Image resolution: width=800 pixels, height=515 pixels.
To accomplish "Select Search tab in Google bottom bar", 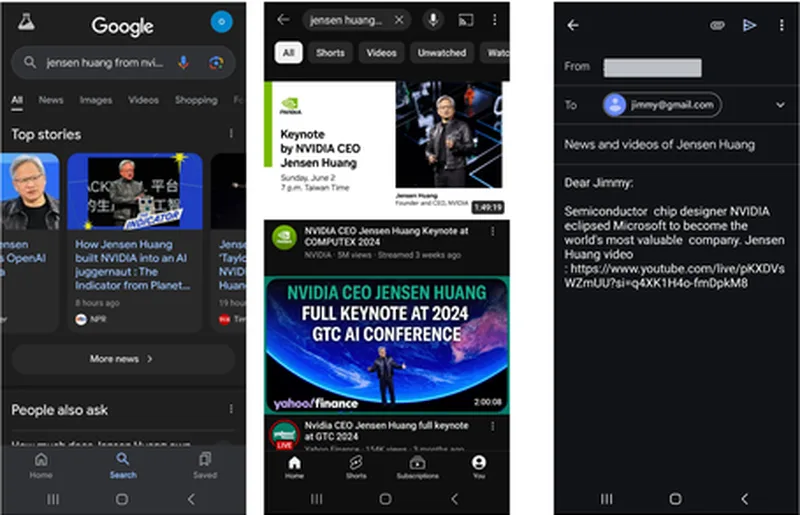I will [x=123, y=465].
